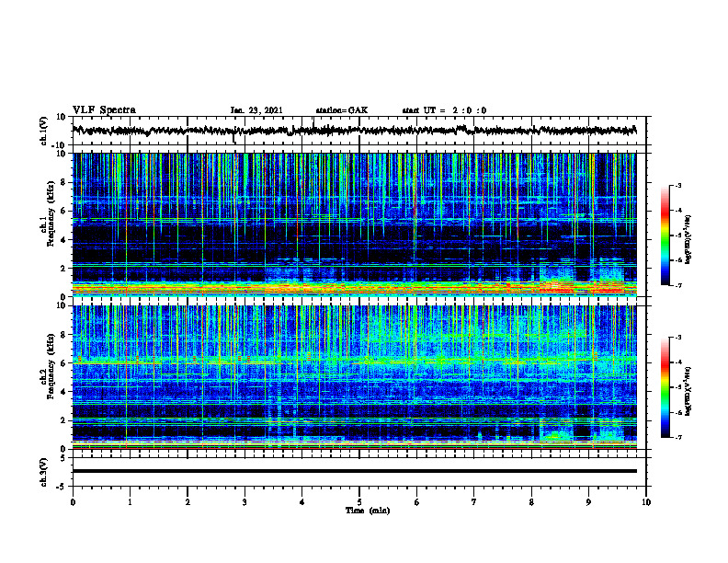Click the ch.2 frequency axis tick "6"

pyautogui.click(x=64, y=363)
